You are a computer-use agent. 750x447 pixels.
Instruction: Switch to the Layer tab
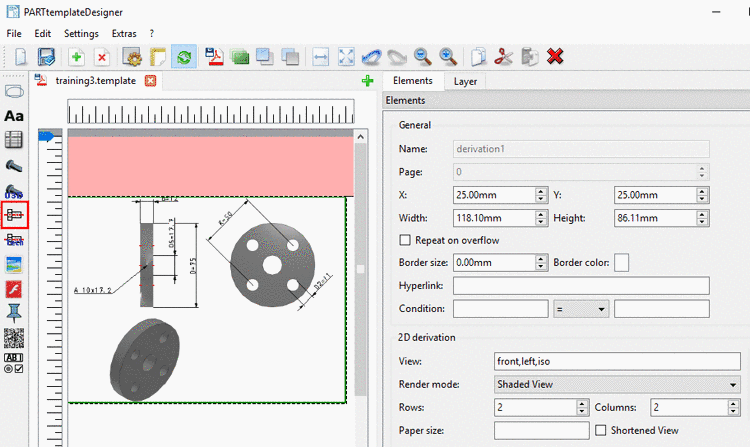coord(465,81)
